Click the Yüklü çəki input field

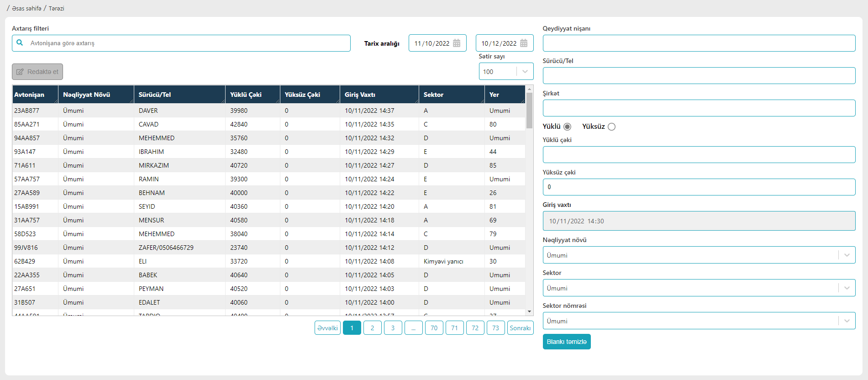click(x=699, y=154)
